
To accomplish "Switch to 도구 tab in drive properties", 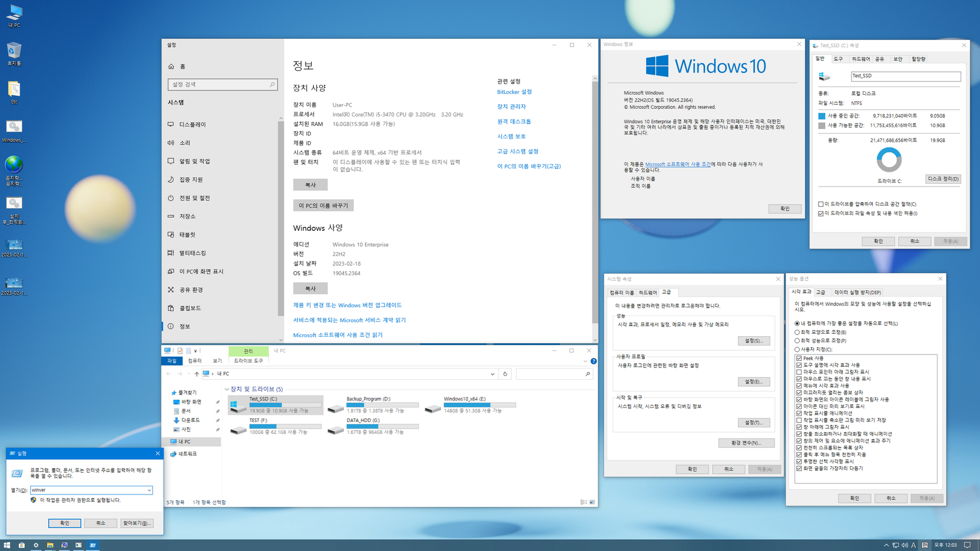I will (838, 59).
